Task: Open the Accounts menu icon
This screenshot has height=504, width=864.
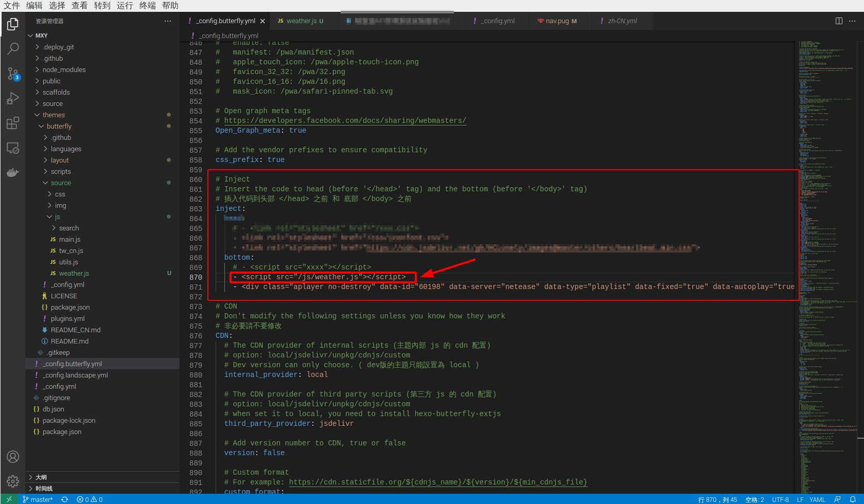Action: point(13,457)
